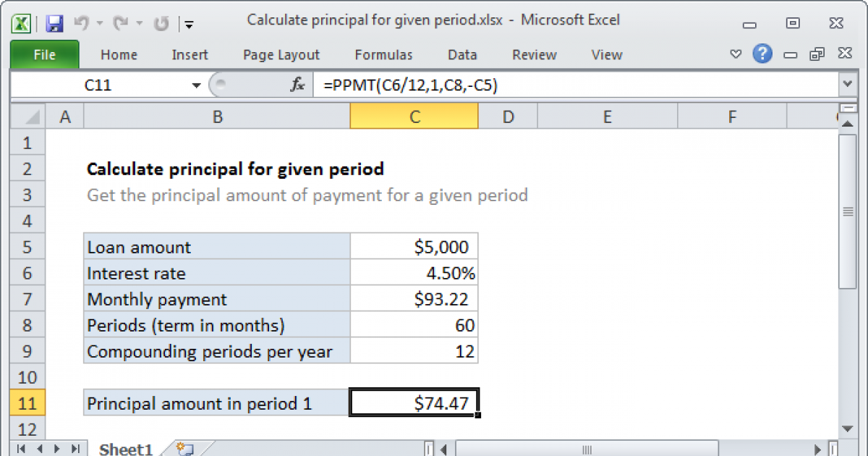Open the Name Box dropdown arrow
The width and height of the screenshot is (868, 456).
point(196,85)
